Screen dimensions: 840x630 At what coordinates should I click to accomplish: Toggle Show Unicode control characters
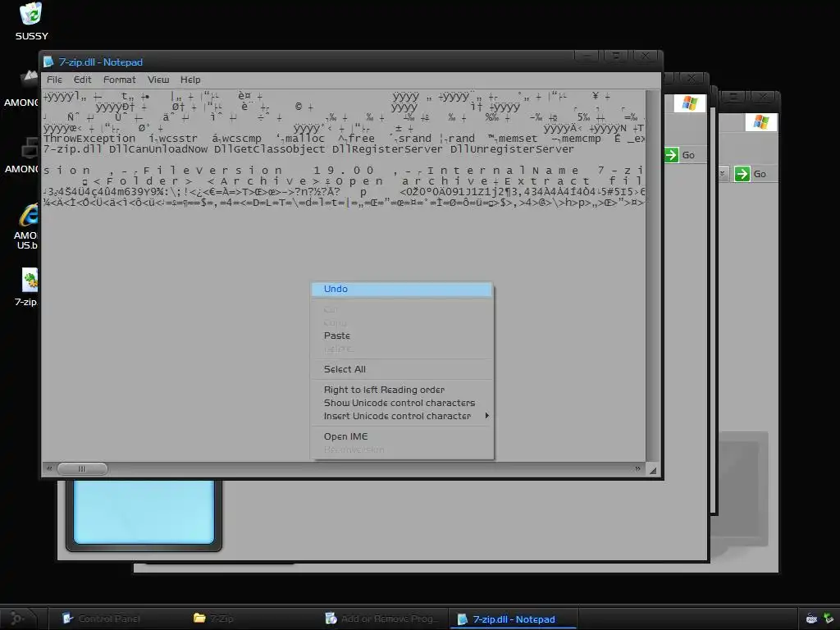point(401,403)
